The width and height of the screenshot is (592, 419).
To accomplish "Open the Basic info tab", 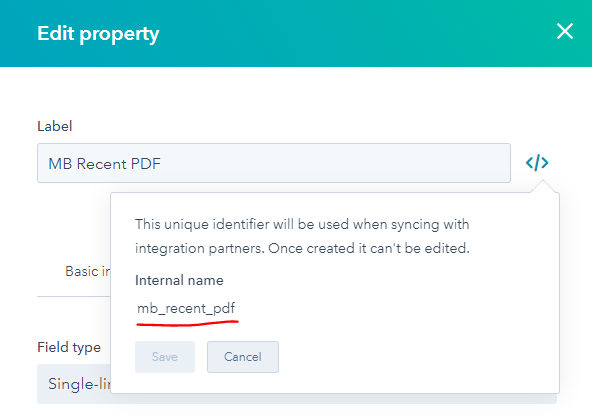I will point(88,271).
